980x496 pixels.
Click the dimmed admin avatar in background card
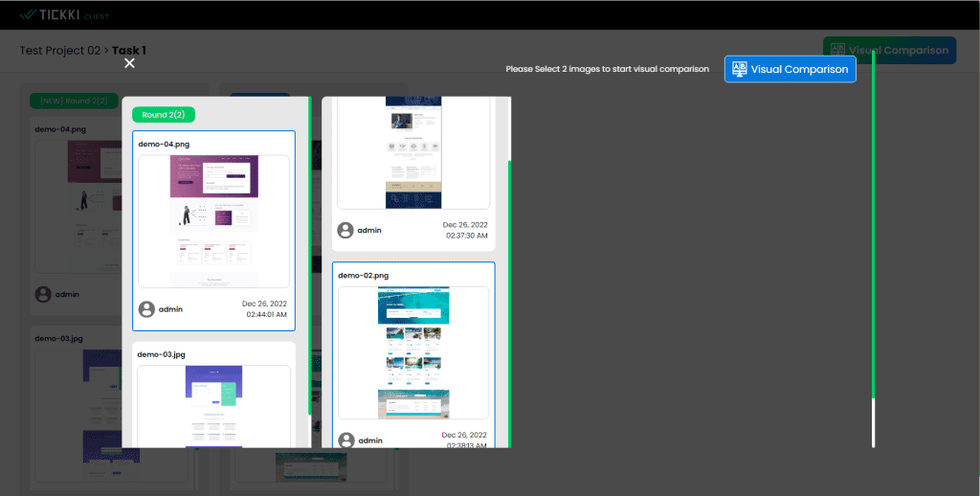point(43,294)
